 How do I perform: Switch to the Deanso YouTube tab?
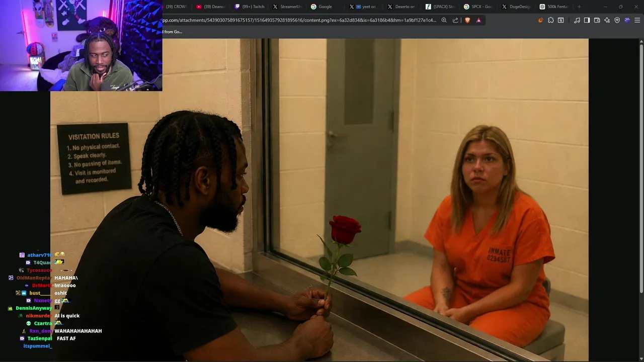pos(211,7)
